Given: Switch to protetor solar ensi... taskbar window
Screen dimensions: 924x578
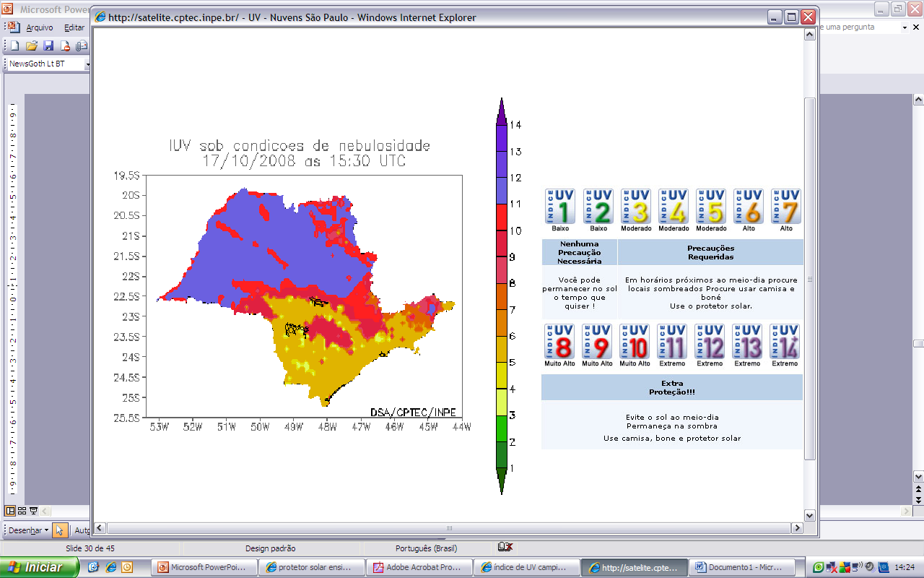Looking at the screenshot, I should click(x=311, y=567).
